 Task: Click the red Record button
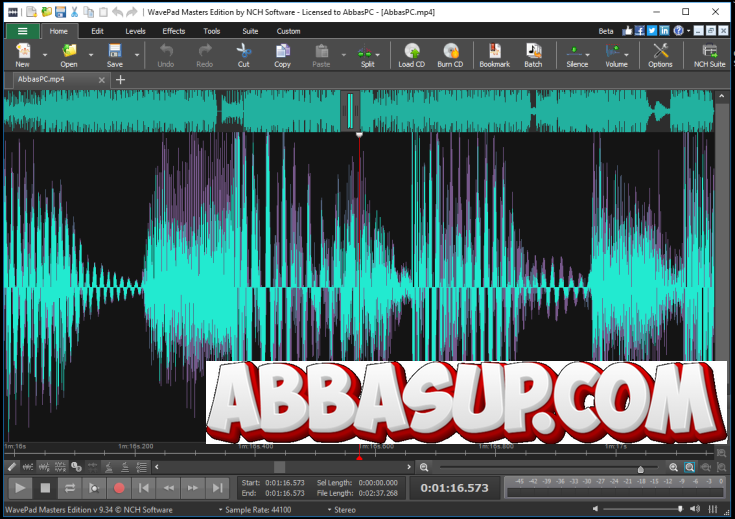pyautogui.click(x=119, y=488)
